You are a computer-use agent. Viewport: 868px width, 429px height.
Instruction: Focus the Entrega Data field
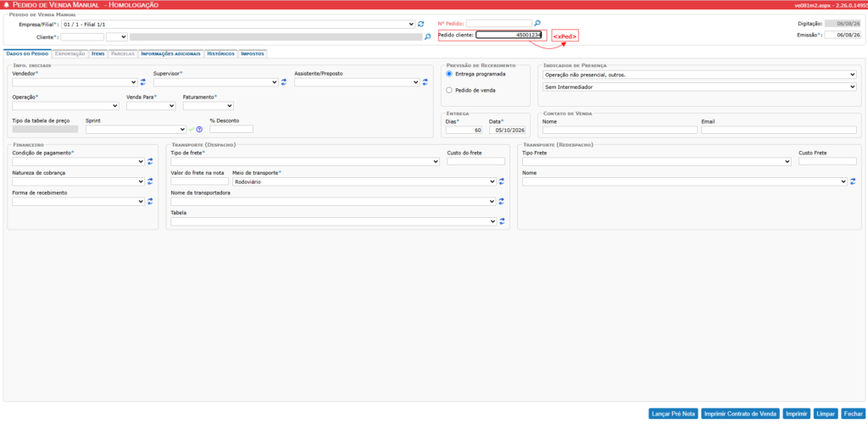click(507, 130)
